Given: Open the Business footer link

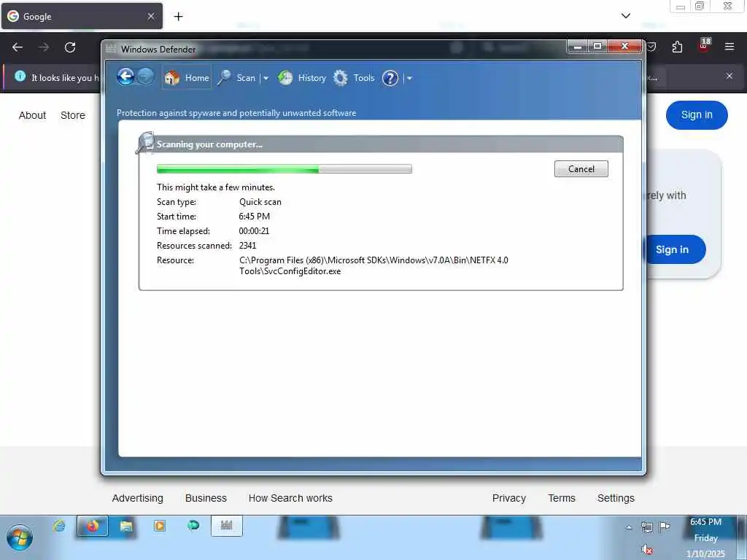Looking at the screenshot, I should (206, 498).
